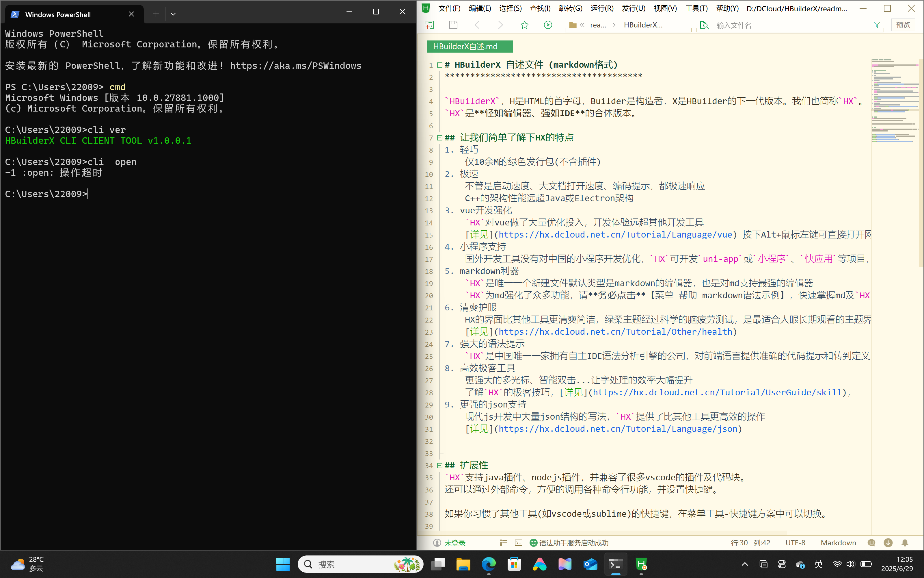This screenshot has width=924, height=578.
Task: Click the 输入文件名 file name input field
Action: click(x=790, y=25)
